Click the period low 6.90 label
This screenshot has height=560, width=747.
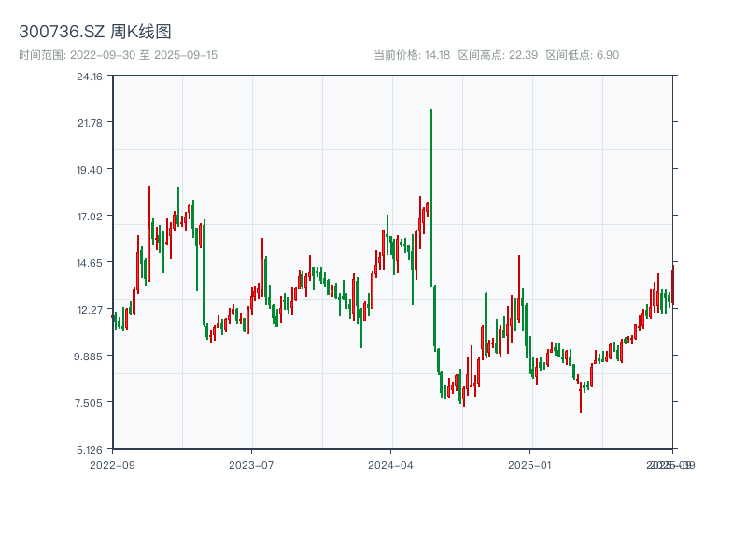pyautogui.click(x=582, y=55)
